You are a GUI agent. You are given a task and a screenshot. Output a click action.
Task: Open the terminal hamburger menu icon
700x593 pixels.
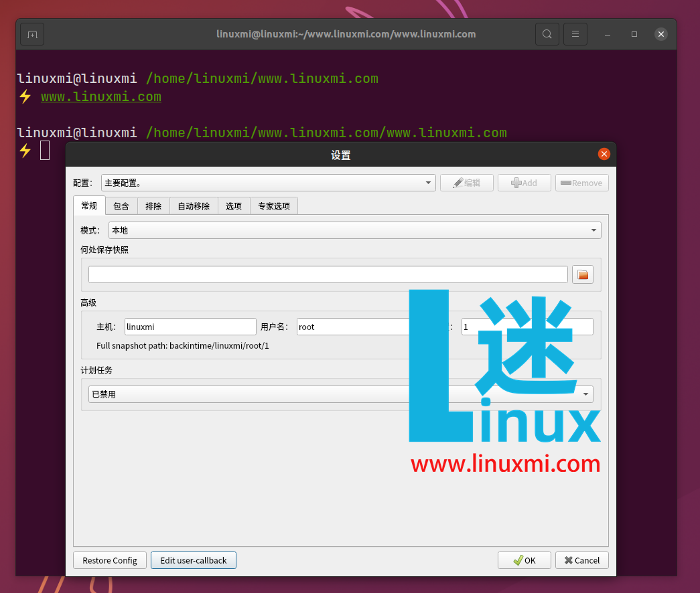[575, 33]
